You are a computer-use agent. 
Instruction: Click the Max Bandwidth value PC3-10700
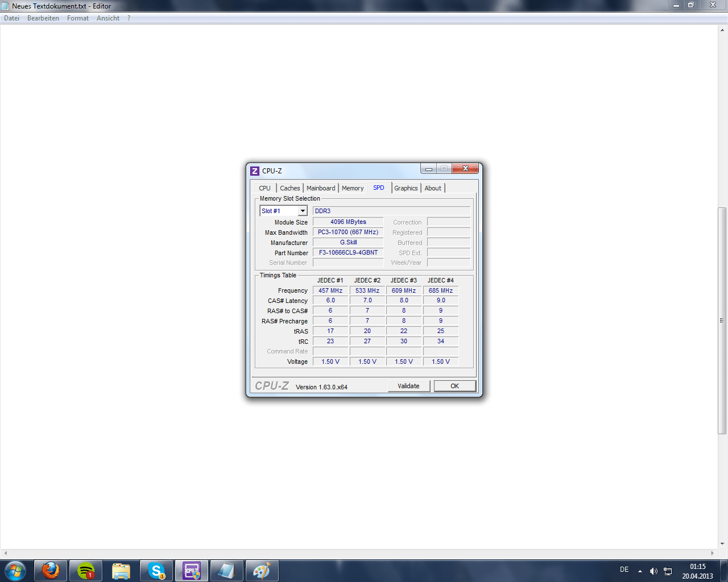pyautogui.click(x=348, y=232)
